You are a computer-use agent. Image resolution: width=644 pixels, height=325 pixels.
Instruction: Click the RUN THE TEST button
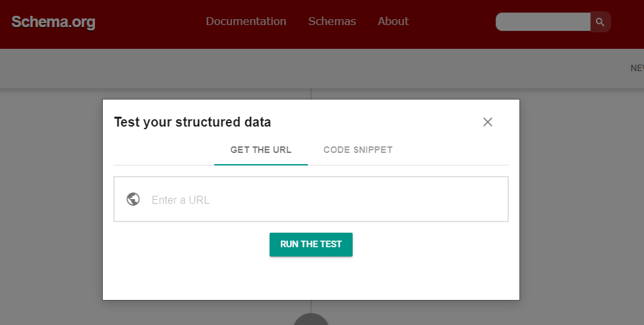pyautogui.click(x=311, y=245)
